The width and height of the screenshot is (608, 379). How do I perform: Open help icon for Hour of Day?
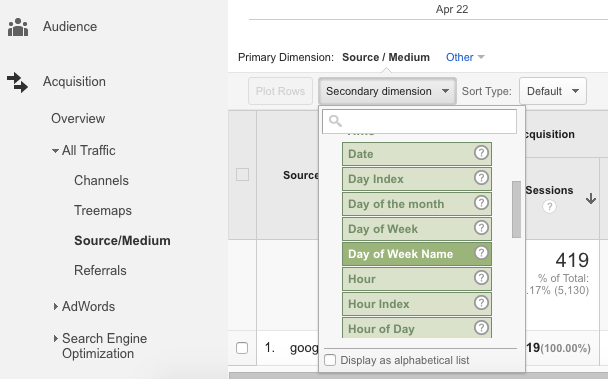[x=481, y=328]
